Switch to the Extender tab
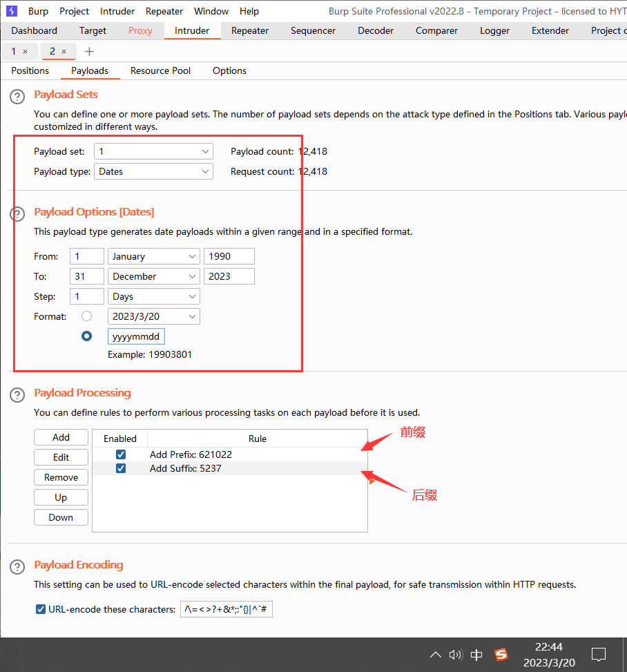Screen dimensions: 627x672 [x=550, y=31]
